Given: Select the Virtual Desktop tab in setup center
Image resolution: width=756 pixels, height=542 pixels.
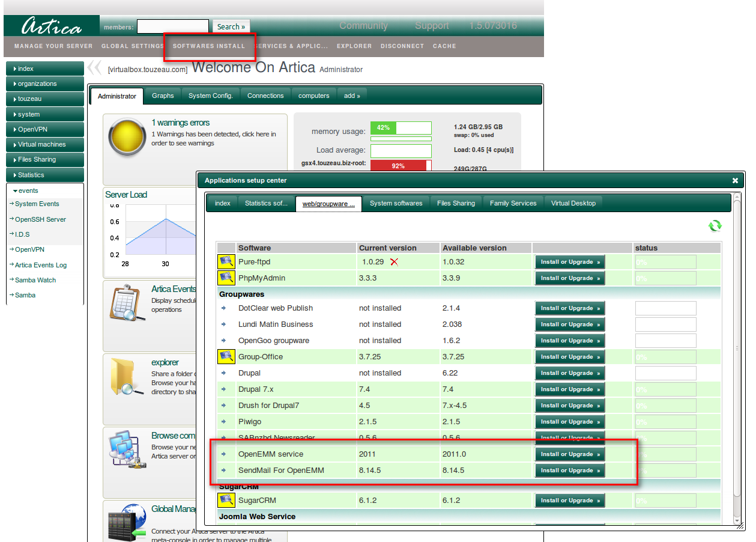Looking at the screenshot, I should (x=573, y=203).
